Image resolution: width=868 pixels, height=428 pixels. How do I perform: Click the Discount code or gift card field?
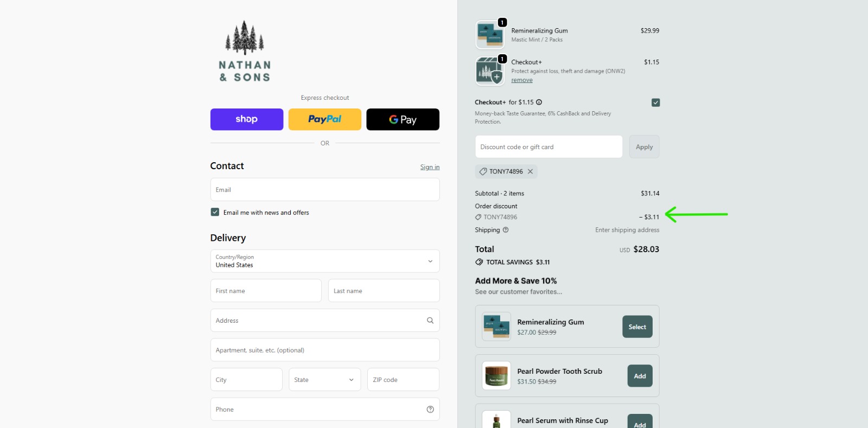[x=548, y=147]
